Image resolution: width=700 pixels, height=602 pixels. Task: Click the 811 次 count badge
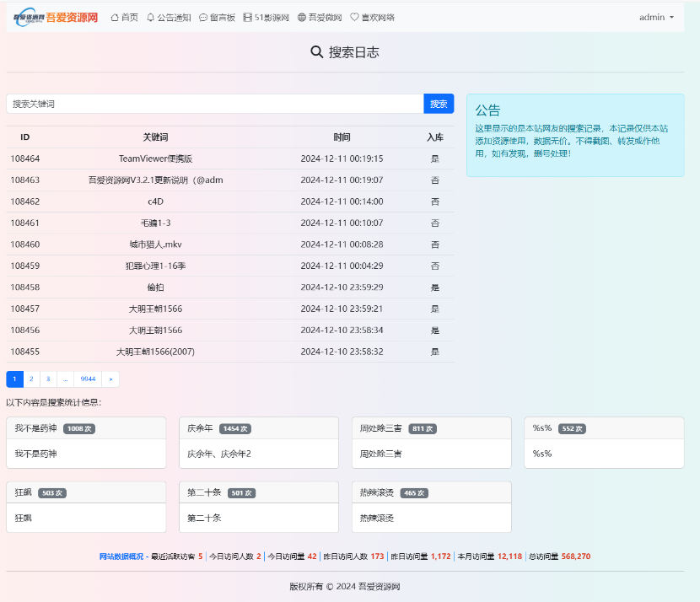(x=423, y=428)
